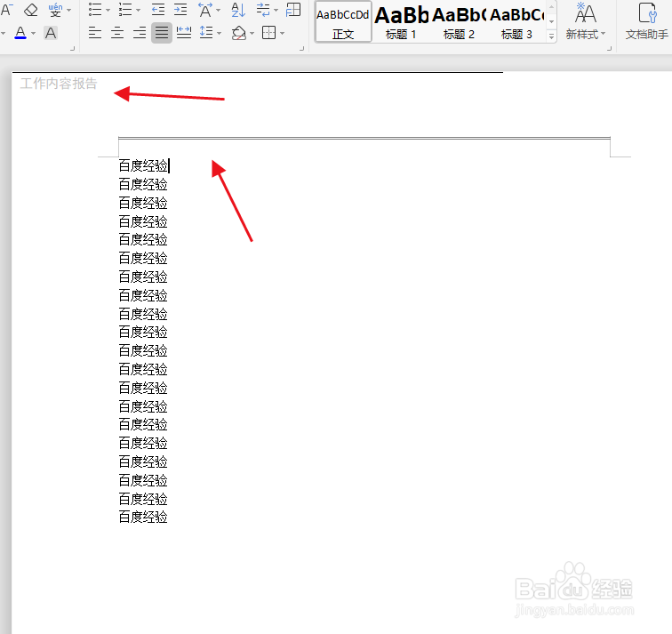Open the Chinese layout text tool
This screenshot has height=634, width=672.
205,10
